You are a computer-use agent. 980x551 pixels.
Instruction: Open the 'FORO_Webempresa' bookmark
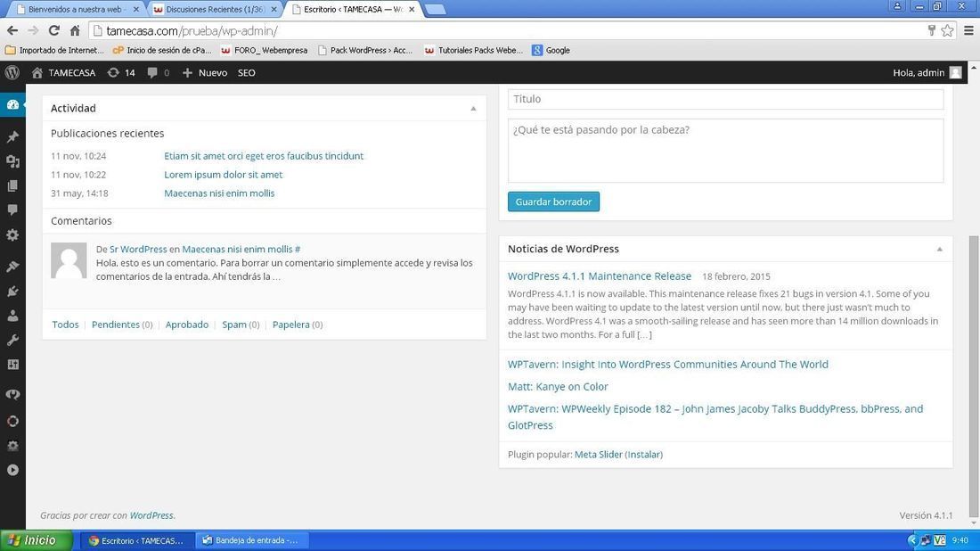pyautogui.click(x=264, y=50)
